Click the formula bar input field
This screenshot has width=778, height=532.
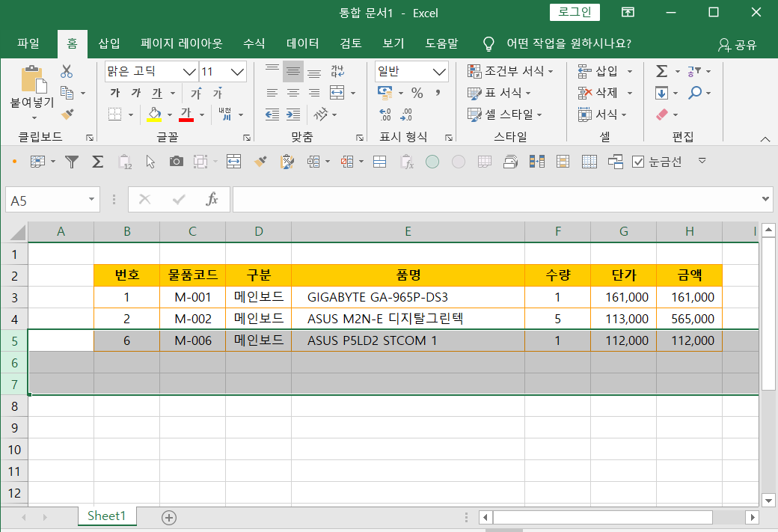(x=496, y=200)
